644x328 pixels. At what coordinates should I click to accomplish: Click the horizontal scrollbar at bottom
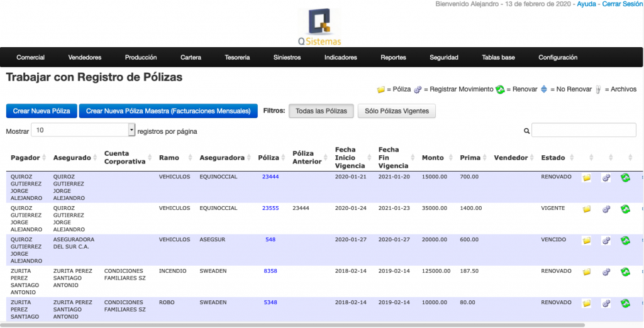[x=292, y=325]
